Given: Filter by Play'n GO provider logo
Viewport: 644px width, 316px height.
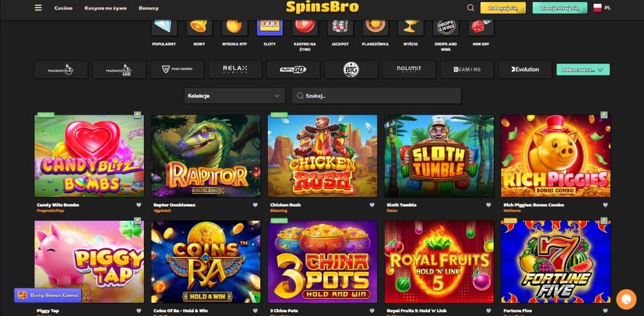Looking at the screenshot, I should point(293,69).
